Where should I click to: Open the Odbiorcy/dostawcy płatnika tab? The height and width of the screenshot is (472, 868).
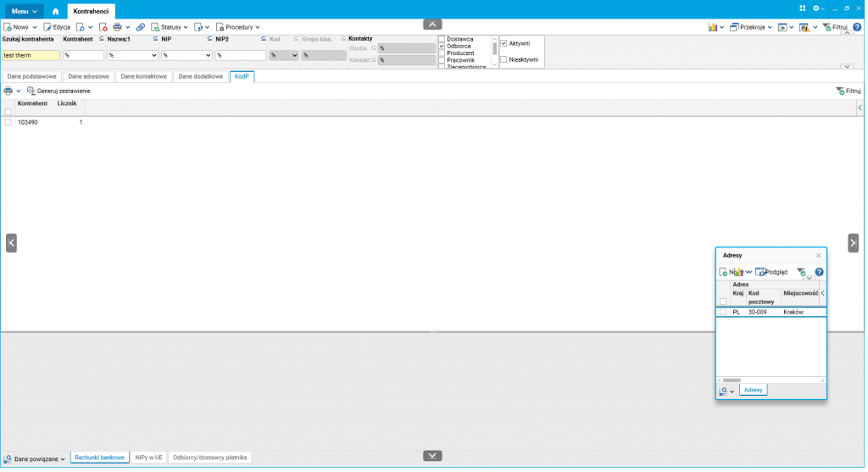210,458
